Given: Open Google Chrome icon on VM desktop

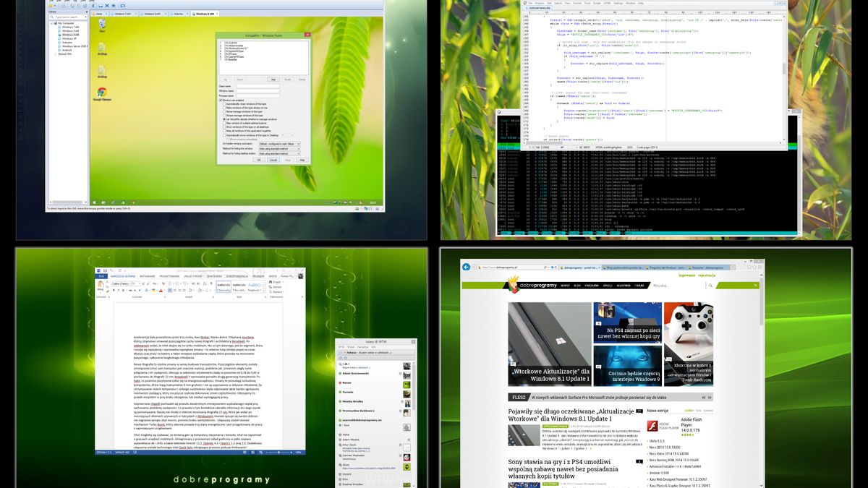Looking at the screenshot, I should (x=102, y=94).
